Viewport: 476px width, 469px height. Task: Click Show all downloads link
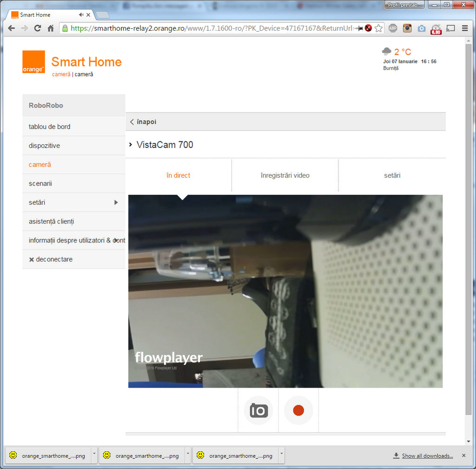[427, 456]
